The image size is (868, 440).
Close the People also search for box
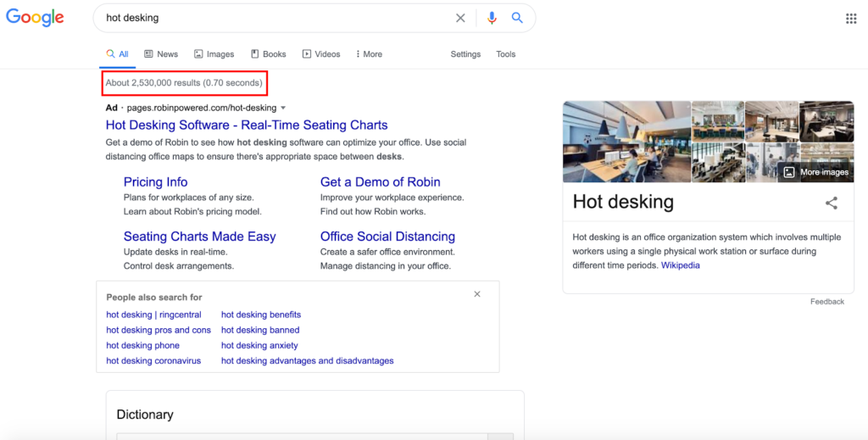(x=477, y=294)
